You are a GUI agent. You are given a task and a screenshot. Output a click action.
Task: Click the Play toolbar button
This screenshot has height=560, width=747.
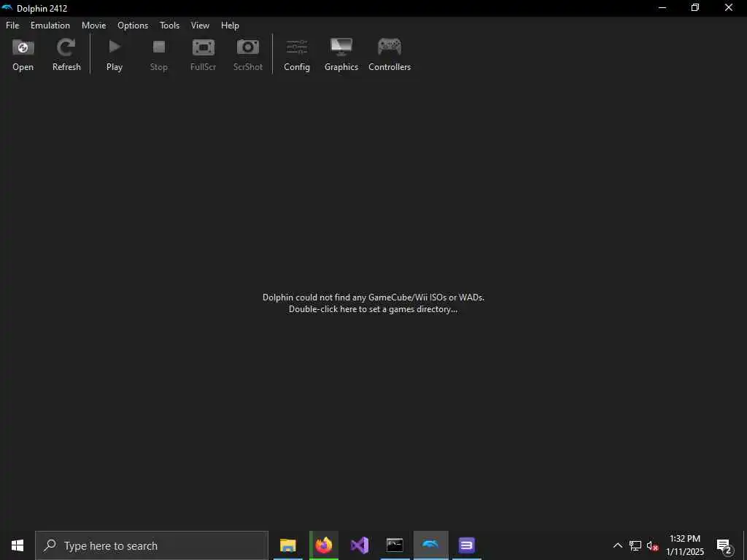pos(115,54)
